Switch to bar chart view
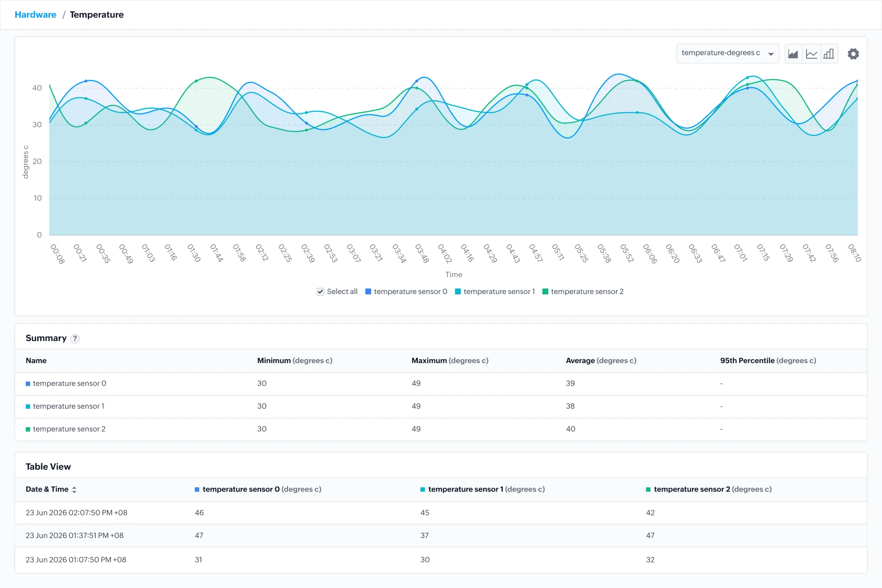This screenshot has width=882, height=588. (829, 54)
